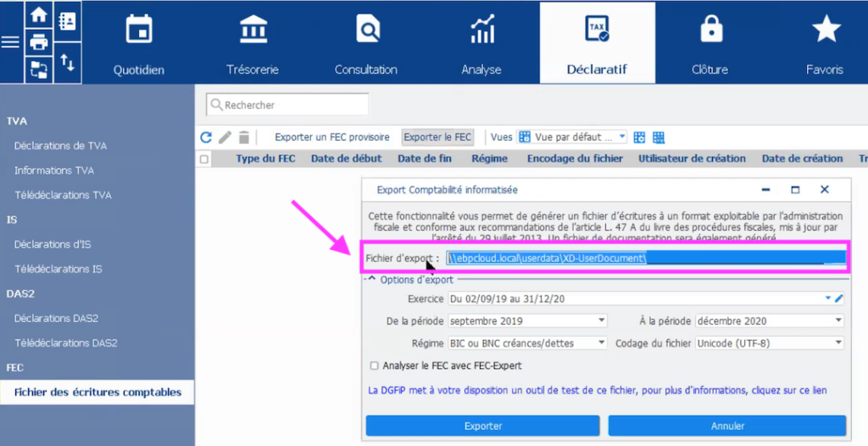This screenshot has width=868, height=446.
Task: Click the Exercice edit pencil icon
Action: 838,298
